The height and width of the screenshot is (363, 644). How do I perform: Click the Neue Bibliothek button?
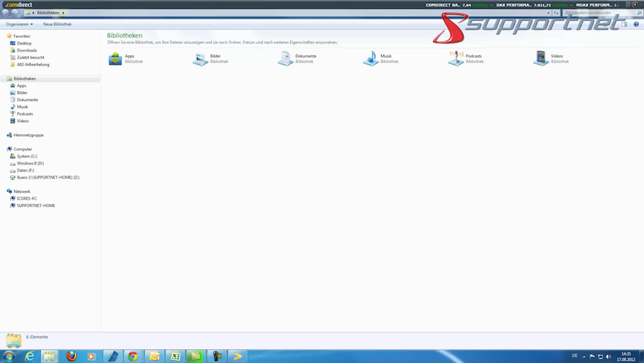(x=57, y=25)
